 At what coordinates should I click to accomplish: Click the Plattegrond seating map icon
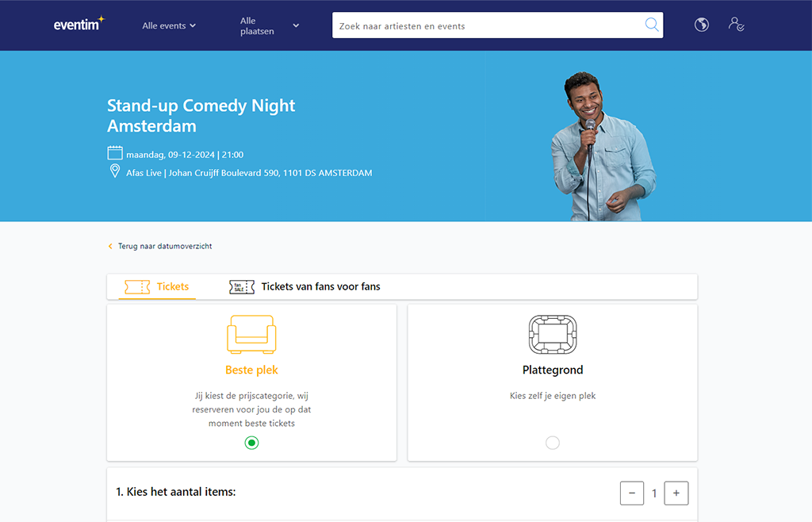click(x=552, y=334)
